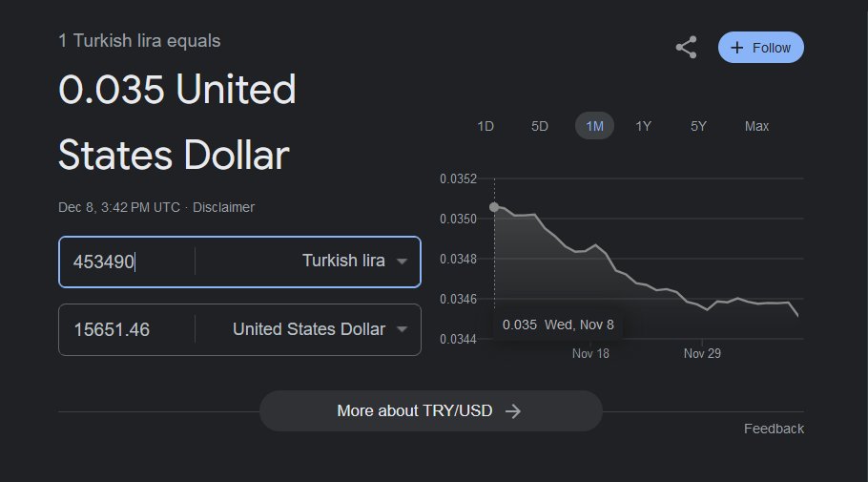Follow the TRY/USD currency pair

(x=761, y=48)
